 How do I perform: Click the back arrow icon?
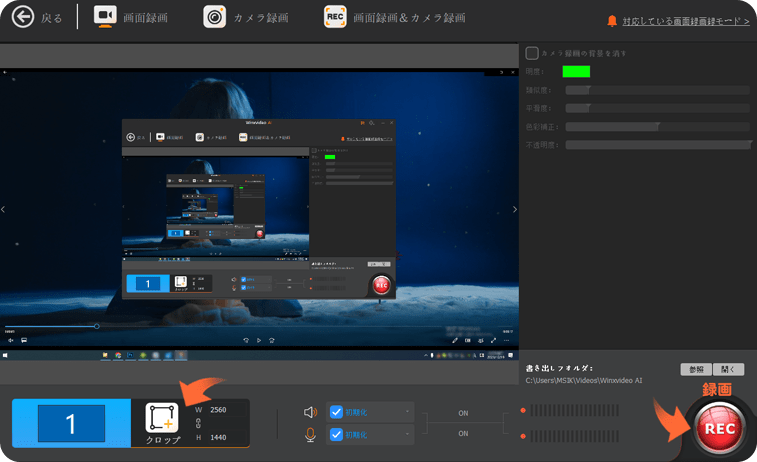21,18
